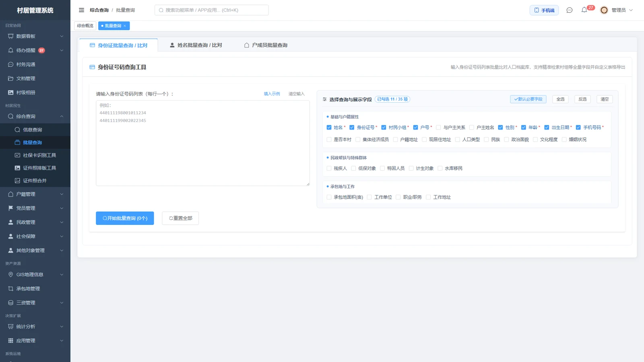
Task: Check the 残疾人 checkbox
Action: [x=329, y=169]
